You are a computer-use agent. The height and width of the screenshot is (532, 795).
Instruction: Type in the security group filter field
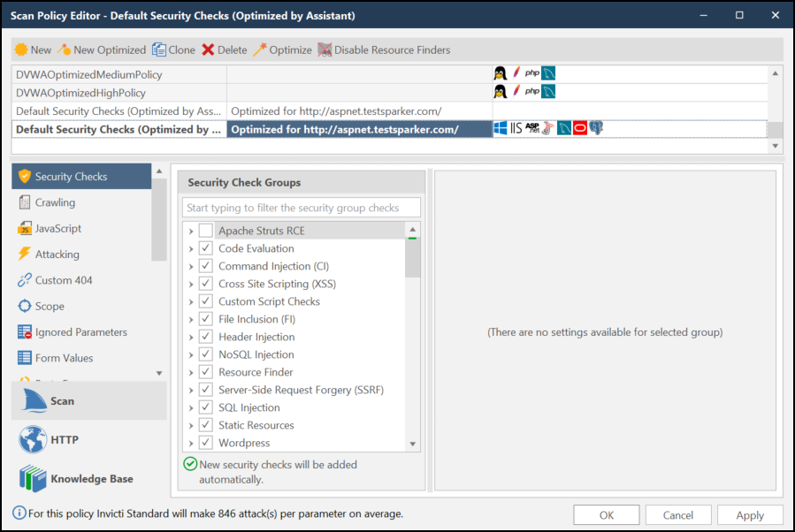tap(301, 207)
